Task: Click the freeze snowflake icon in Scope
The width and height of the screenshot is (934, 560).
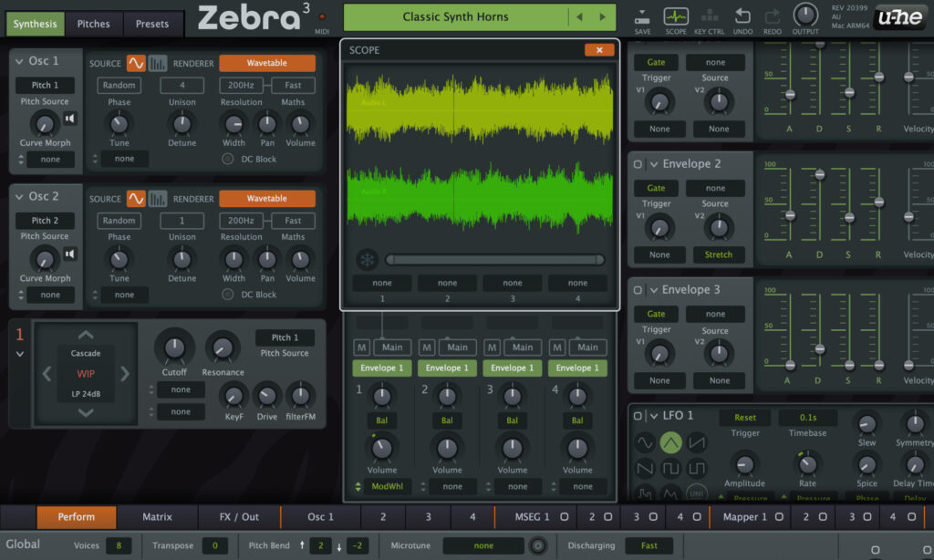Action: (367, 259)
